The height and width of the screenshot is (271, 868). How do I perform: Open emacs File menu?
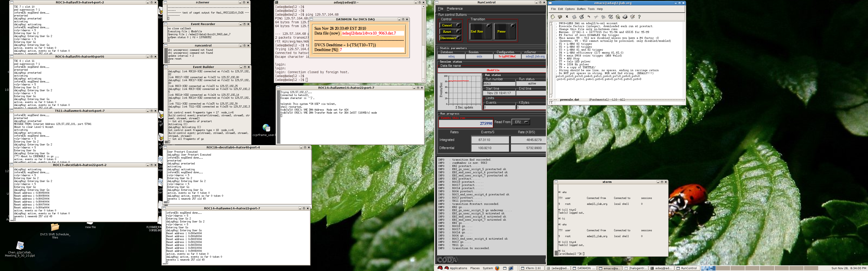click(x=553, y=9)
